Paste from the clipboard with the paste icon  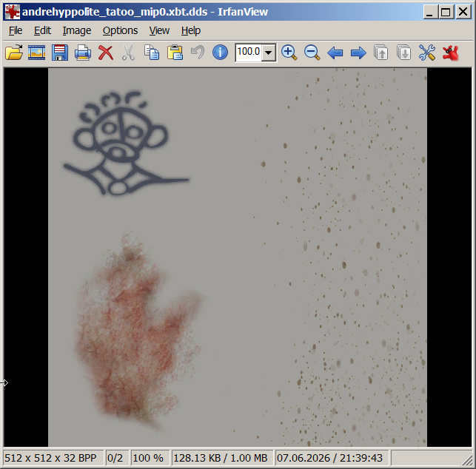[x=175, y=53]
